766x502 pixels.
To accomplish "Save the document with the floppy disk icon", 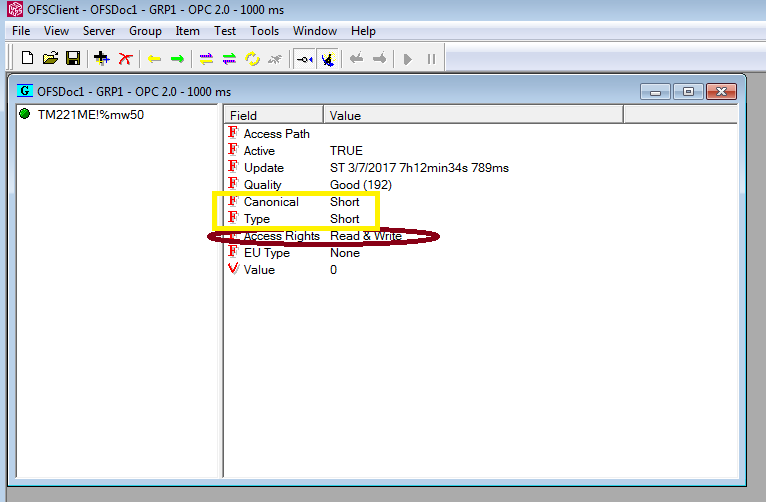I will pos(73,59).
